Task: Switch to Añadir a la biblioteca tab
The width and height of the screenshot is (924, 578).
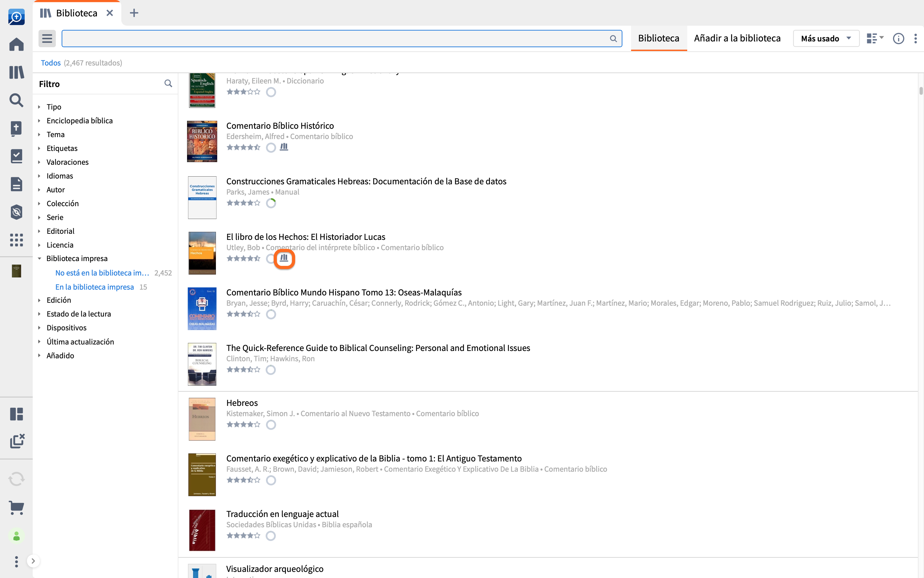Action: coord(737,38)
